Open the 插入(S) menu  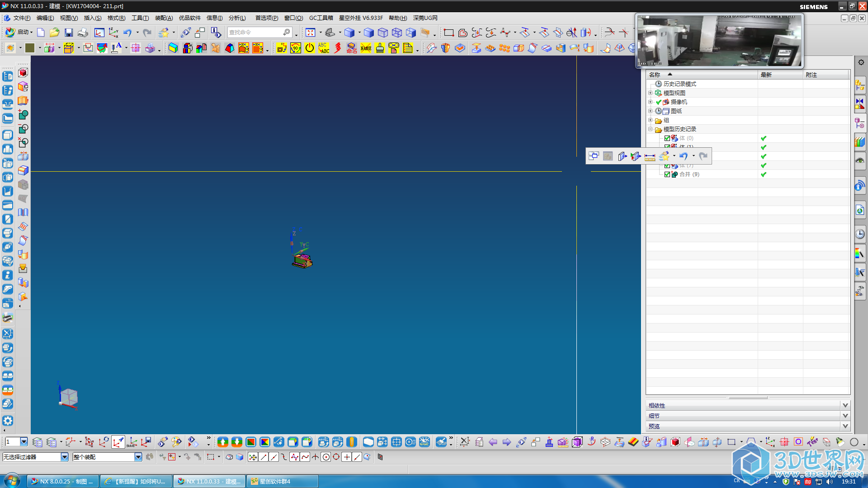pyautogui.click(x=93, y=18)
